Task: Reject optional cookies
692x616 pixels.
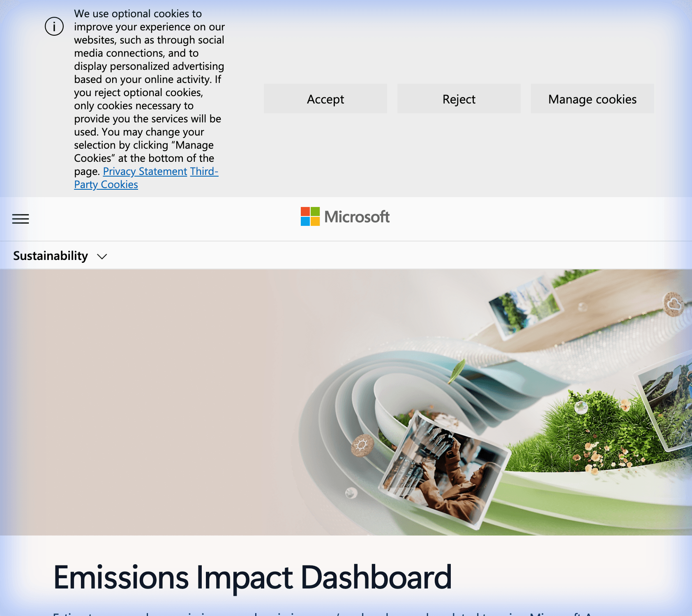Action: pos(458,99)
